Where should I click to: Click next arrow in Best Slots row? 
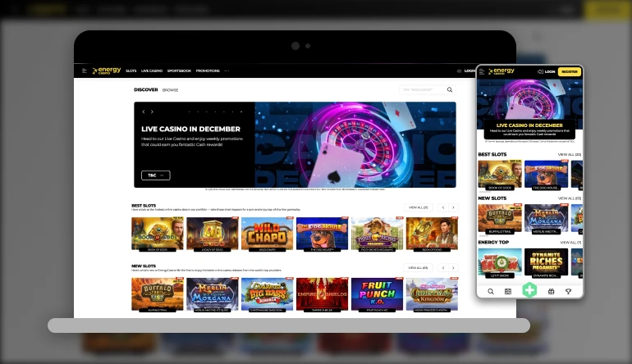[x=453, y=208]
